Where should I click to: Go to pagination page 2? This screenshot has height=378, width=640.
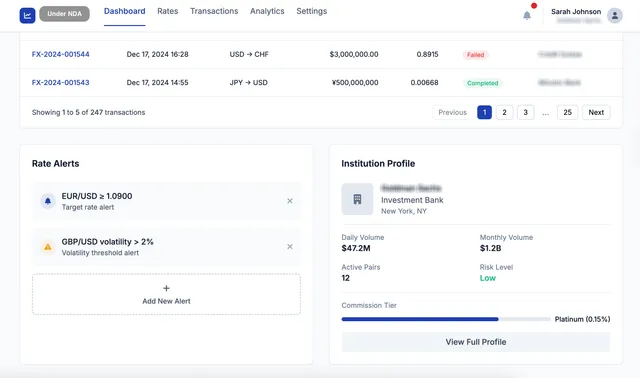click(504, 112)
